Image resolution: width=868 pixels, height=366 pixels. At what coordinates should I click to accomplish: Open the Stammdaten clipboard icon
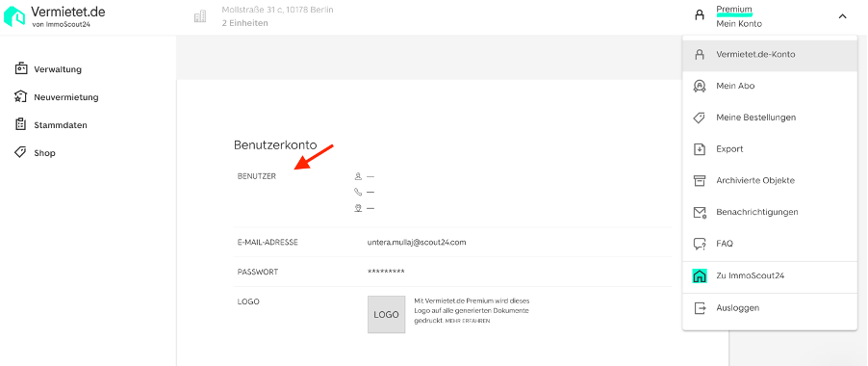[21, 124]
